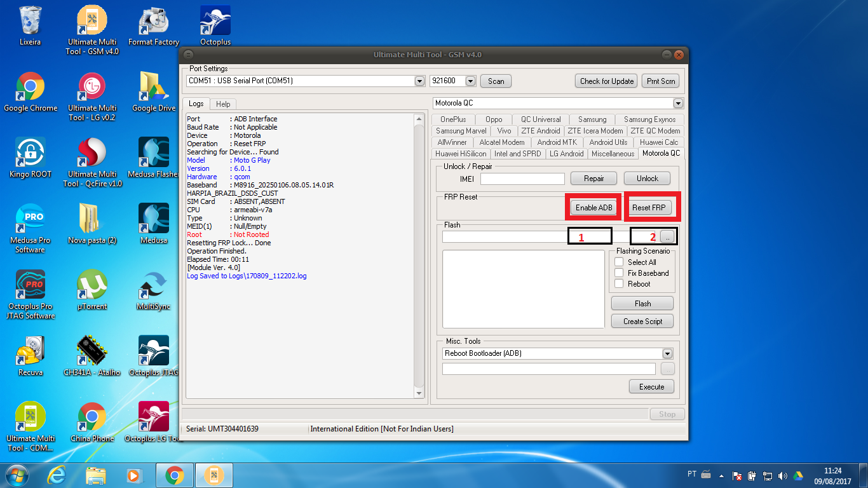868x488 pixels.
Task: Click the Check for Update button
Action: click(607, 81)
